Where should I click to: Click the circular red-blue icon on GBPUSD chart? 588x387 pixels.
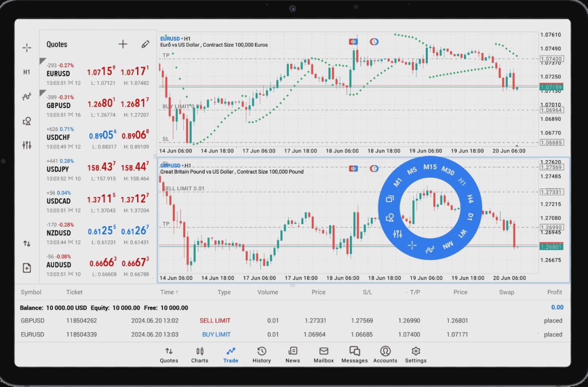pos(374,169)
